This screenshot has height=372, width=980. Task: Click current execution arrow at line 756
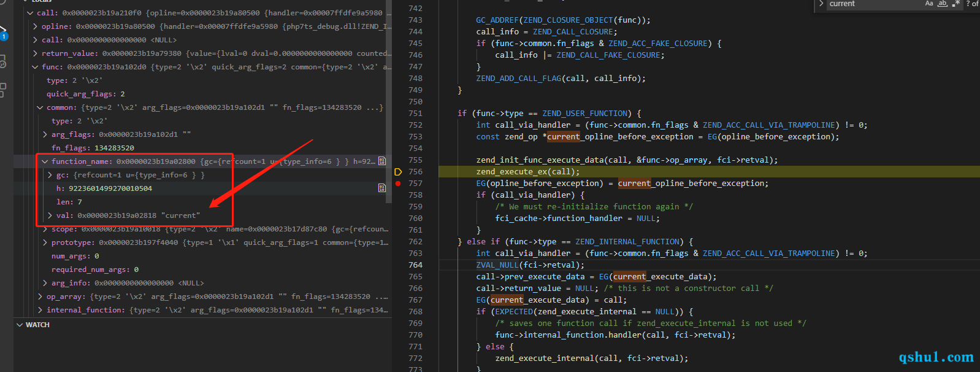click(x=398, y=172)
